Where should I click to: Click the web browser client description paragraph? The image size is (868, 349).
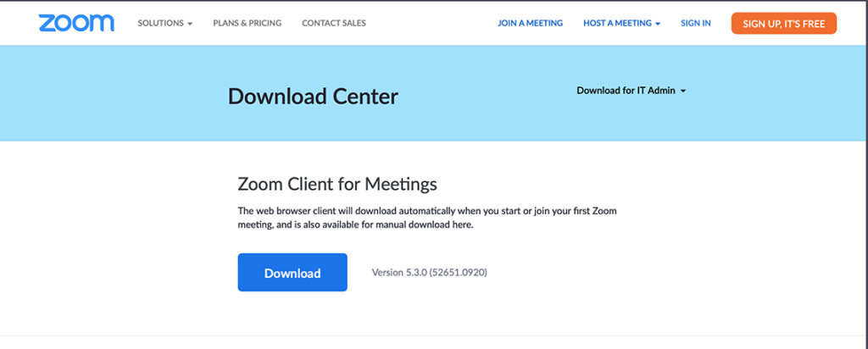pyautogui.click(x=427, y=218)
